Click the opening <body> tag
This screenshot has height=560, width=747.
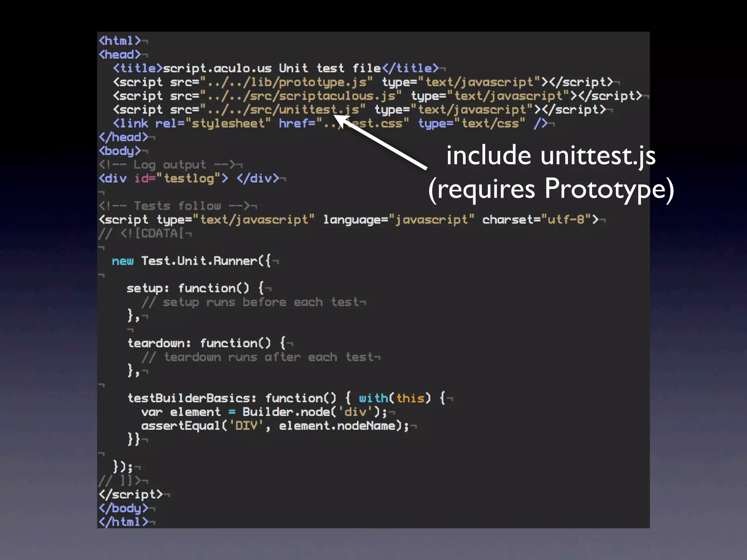click(120, 151)
